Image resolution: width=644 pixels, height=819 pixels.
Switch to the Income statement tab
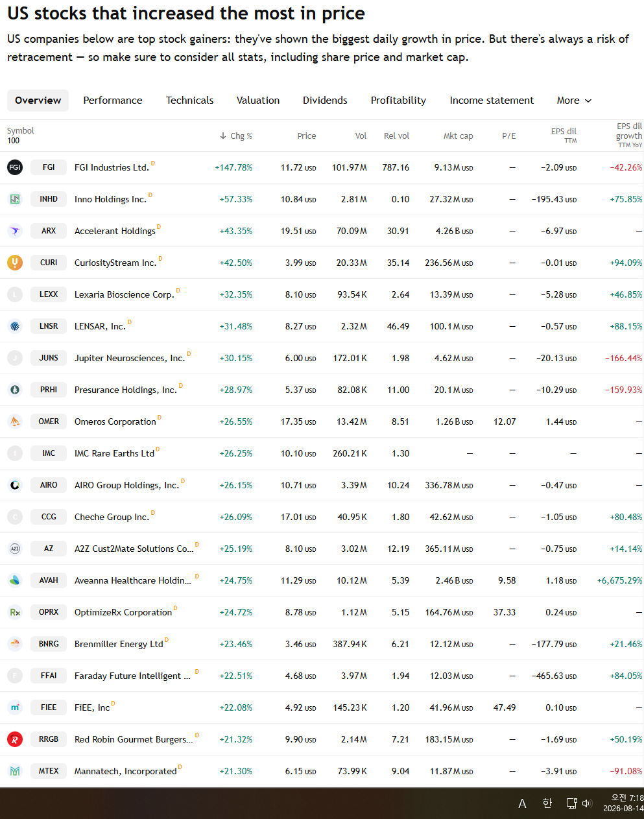492,101
